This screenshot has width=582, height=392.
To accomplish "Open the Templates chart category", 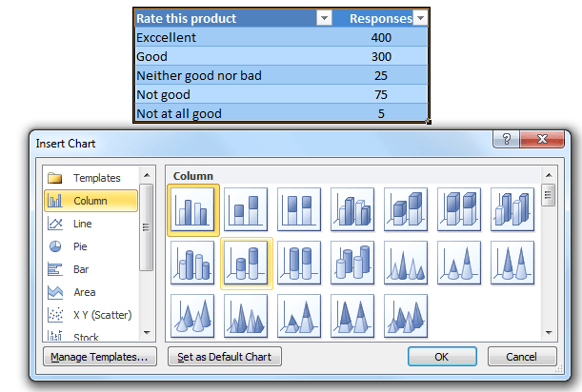I will 90,178.
